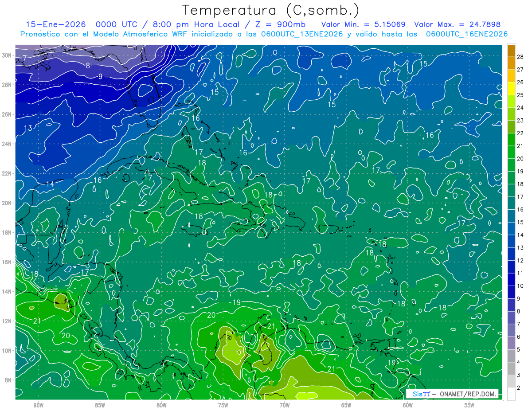Click the "26N" latitude axis label
Screen dimensions: 532x411
point(8,114)
